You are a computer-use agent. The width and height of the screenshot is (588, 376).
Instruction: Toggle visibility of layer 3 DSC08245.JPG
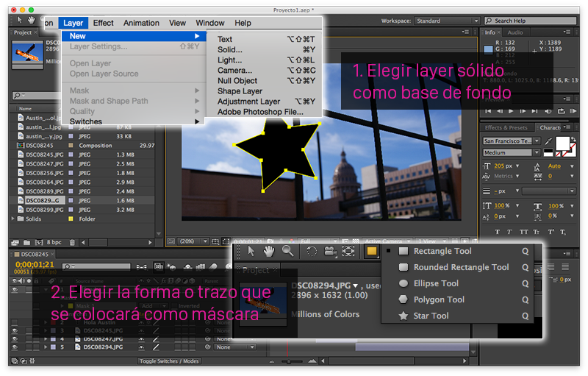click(15, 330)
